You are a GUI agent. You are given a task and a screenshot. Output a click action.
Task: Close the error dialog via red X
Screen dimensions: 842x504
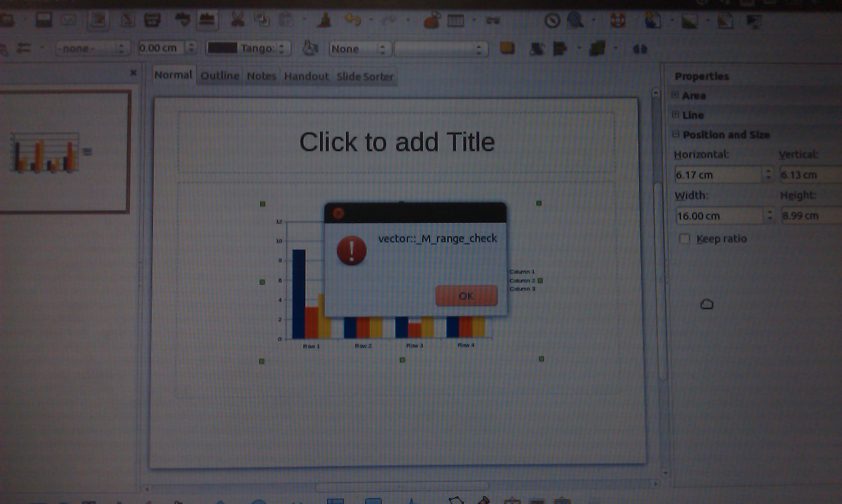tap(338, 213)
